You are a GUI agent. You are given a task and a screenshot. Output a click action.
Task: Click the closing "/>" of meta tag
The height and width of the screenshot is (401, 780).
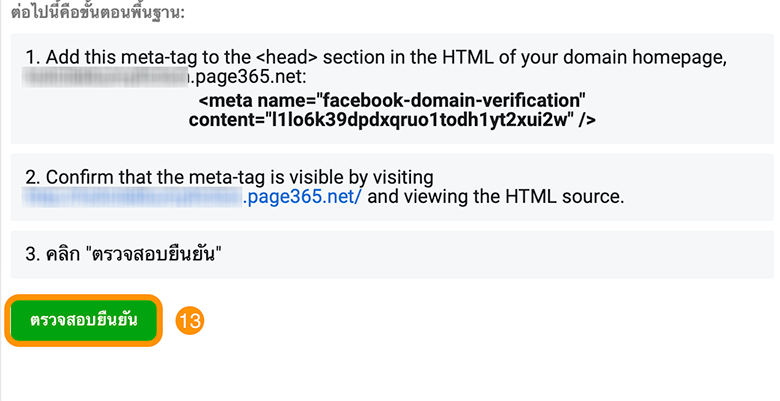coord(587,120)
